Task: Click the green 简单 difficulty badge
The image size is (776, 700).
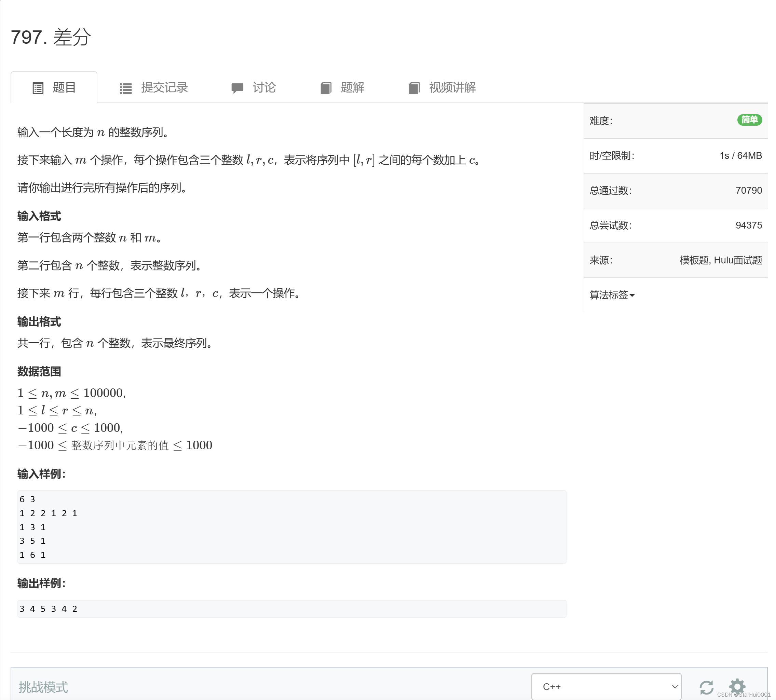Action: [x=749, y=120]
